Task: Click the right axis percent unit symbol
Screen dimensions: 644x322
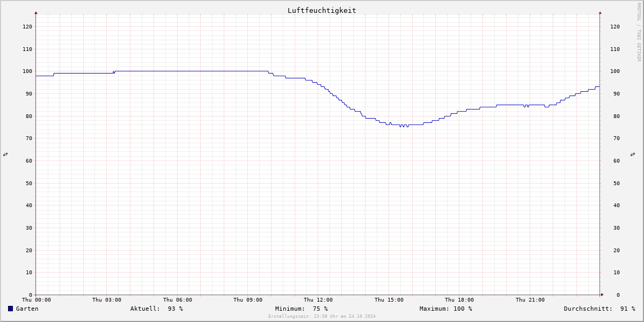Action: [633, 155]
